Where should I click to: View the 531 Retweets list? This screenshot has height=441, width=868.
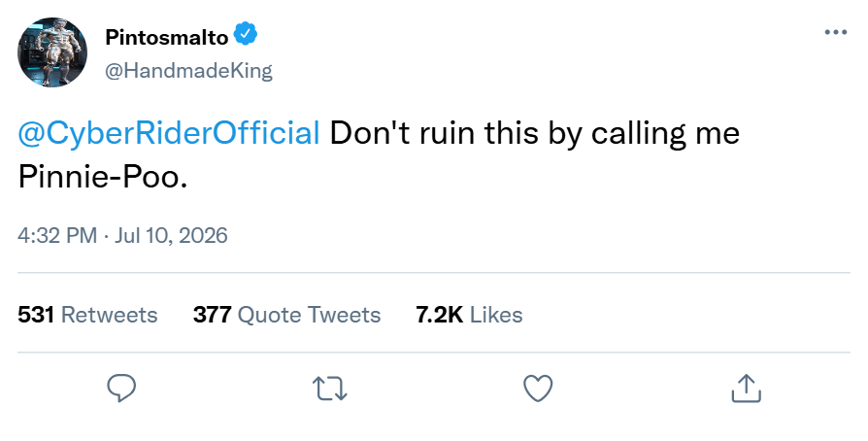[87, 315]
